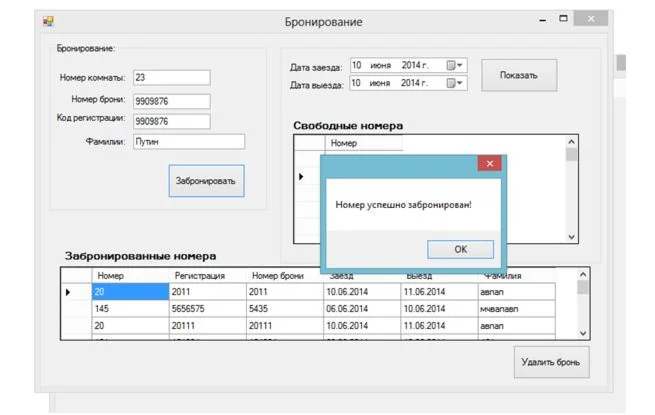The image size is (655, 415).
Task: Click the Удалить бронь button
Action: (x=550, y=362)
